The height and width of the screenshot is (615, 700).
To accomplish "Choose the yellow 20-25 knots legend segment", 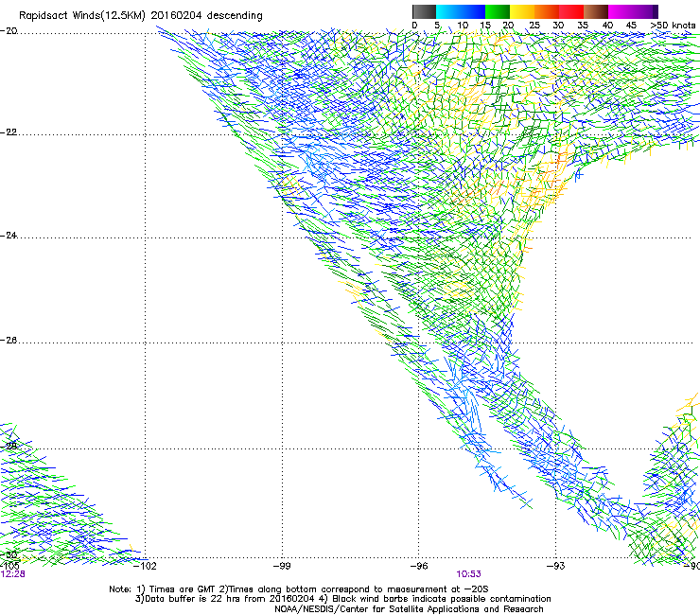I will tap(522, 11).
